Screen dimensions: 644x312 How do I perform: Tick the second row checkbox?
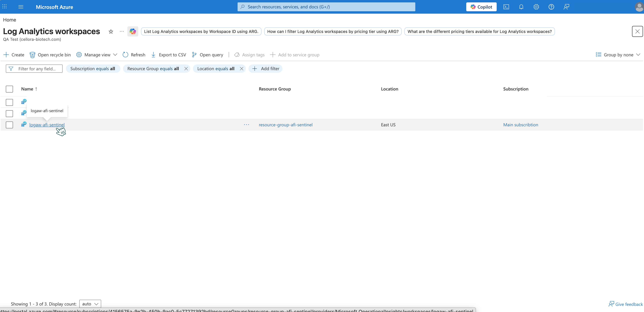(x=9, y=114)
